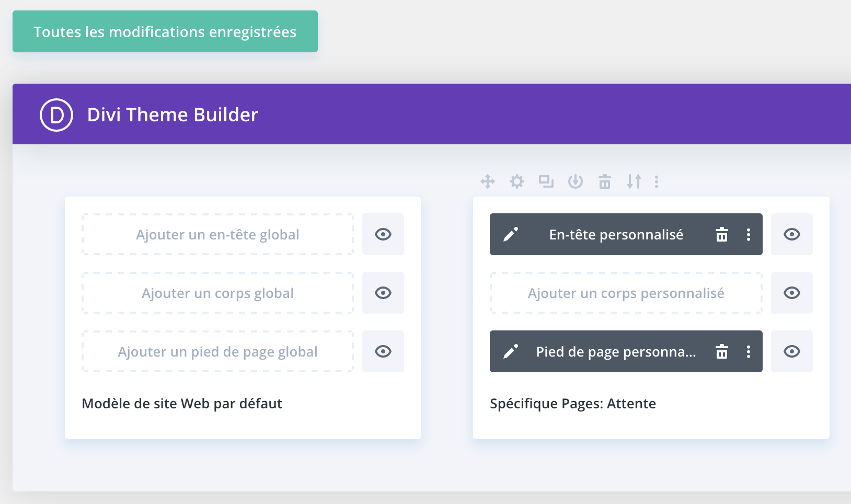
Task: Remove the Pied de page personnalisé layout
Action: point(722,351)
